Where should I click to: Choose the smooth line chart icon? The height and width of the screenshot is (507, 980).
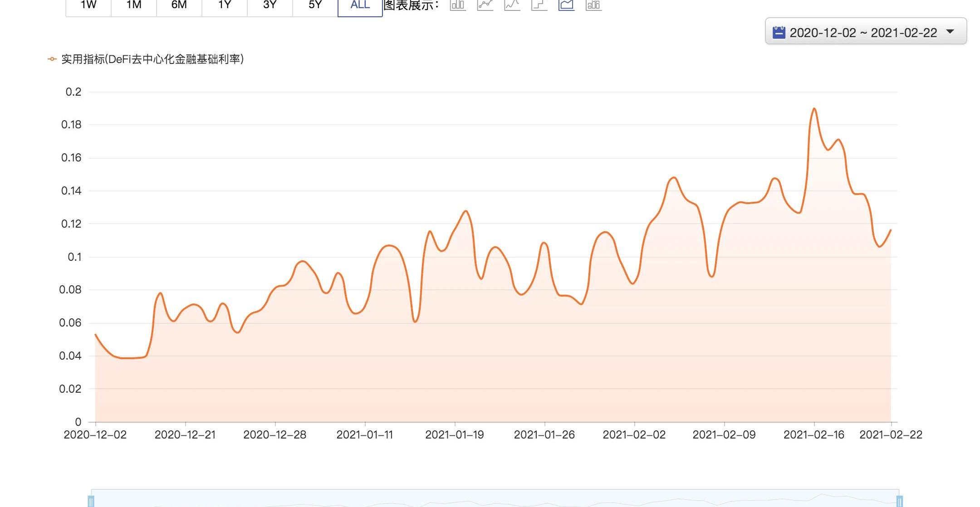[512, 5]
